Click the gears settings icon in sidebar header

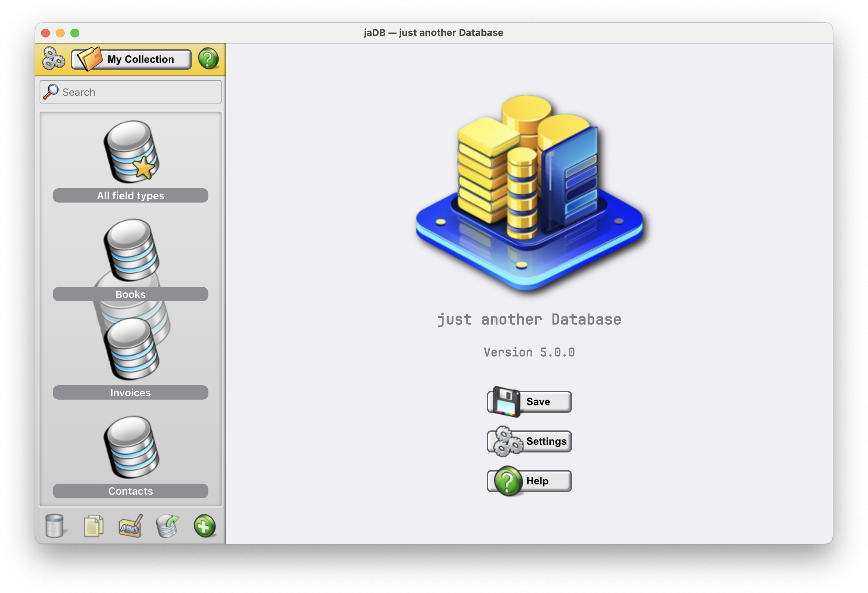(x=54, y=59)
